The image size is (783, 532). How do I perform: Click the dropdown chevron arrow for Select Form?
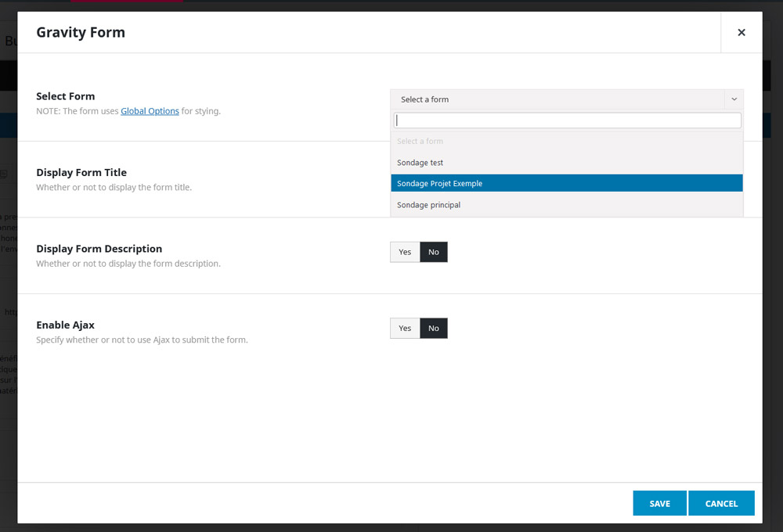tap(734, 99)
